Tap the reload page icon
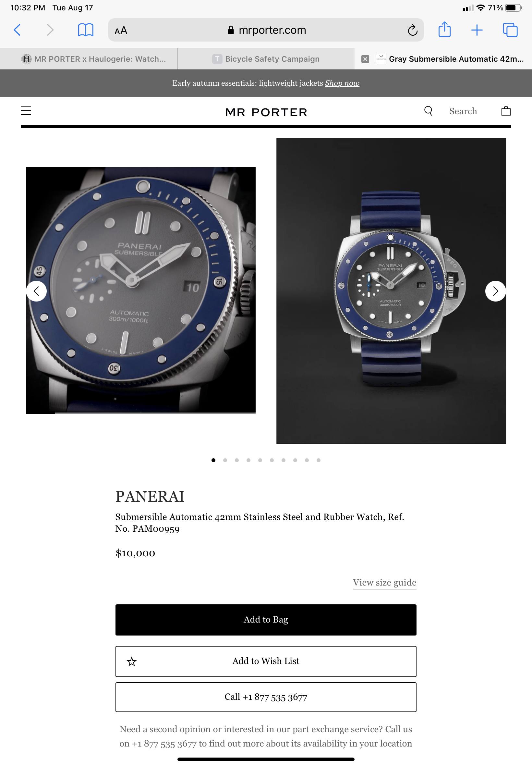The image size is (532, 766). click(412, 30)
